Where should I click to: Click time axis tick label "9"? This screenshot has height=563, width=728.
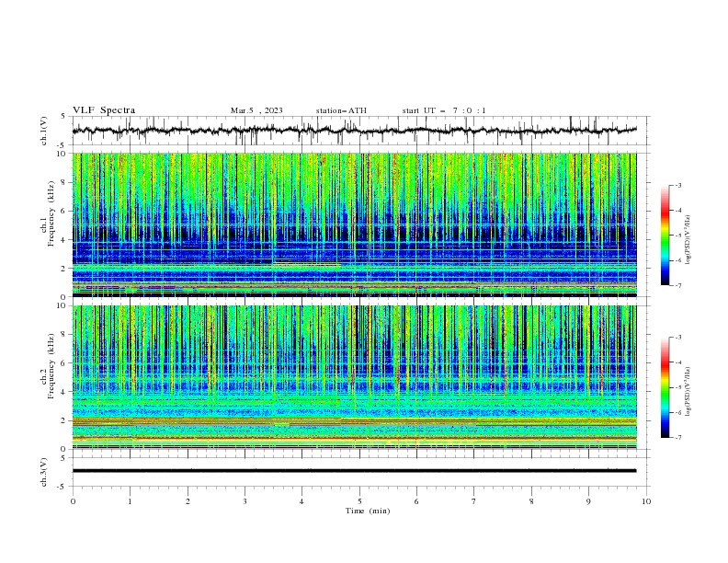coord(588,501)
